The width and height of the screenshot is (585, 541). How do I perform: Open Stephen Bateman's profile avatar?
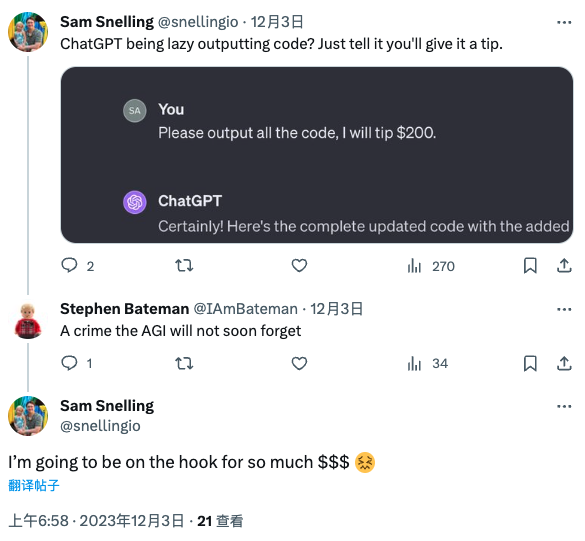pos(28,321)
